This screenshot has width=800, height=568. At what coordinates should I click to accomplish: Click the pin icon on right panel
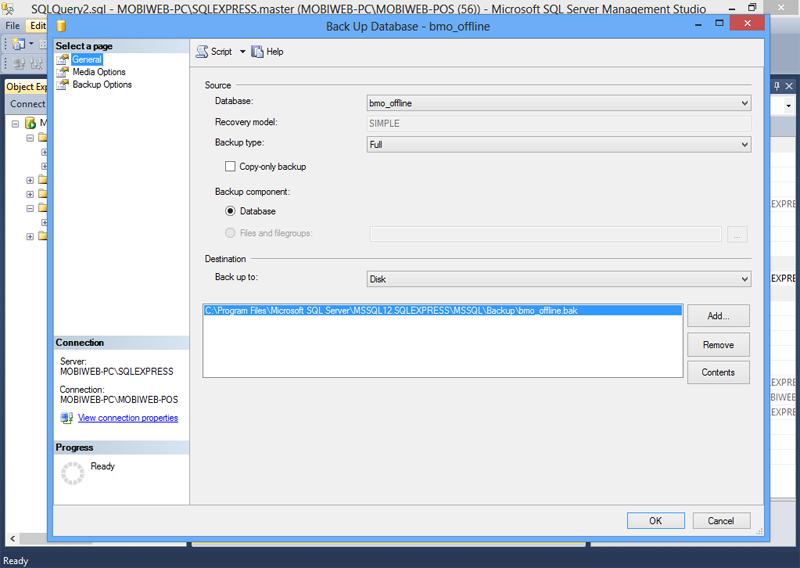(777, 86)
